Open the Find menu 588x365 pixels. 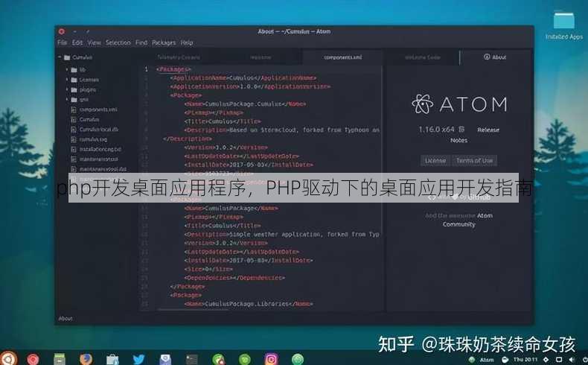[141, 42]
